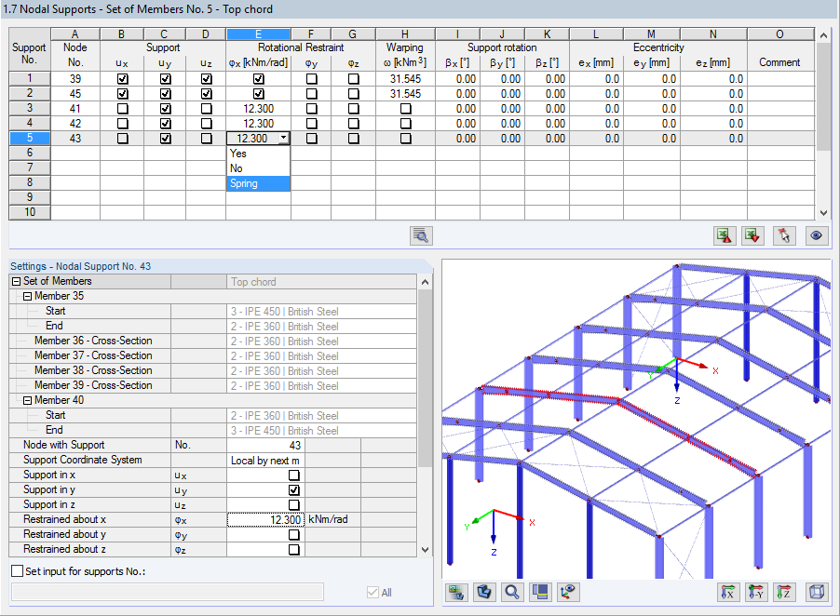
Task: Click the zoom magnifier icon under the 3D view
Action: coord(512,592)
